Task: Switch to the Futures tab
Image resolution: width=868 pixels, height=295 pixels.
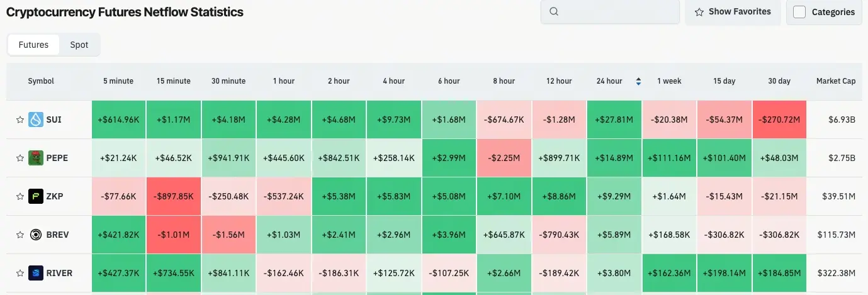Action: click(x=33, y=45)
